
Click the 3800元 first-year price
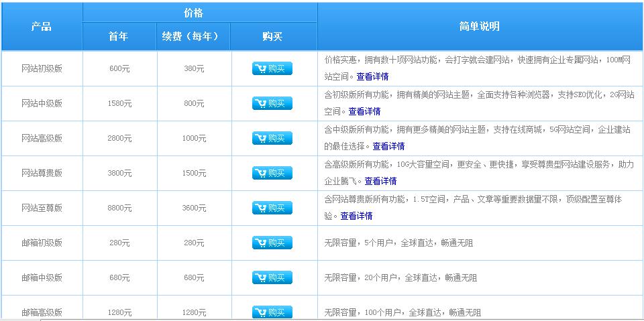pyautogui.click(x=119, y=174)
